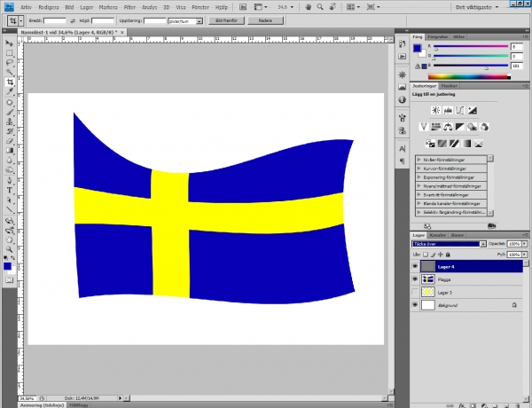Image resolution: width=532 pixels, height=408 pixels.
Task: Click the Bredd input field
Action: point(55,21)
